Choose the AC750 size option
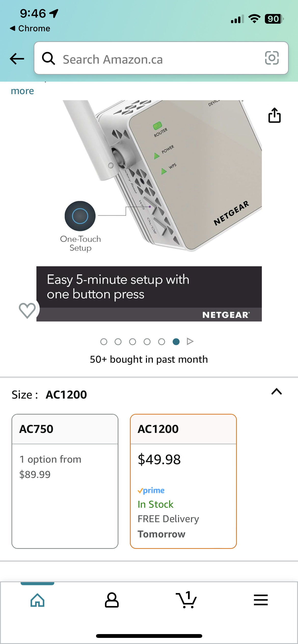Screen dimensions: 298x644 pos(65,481)
